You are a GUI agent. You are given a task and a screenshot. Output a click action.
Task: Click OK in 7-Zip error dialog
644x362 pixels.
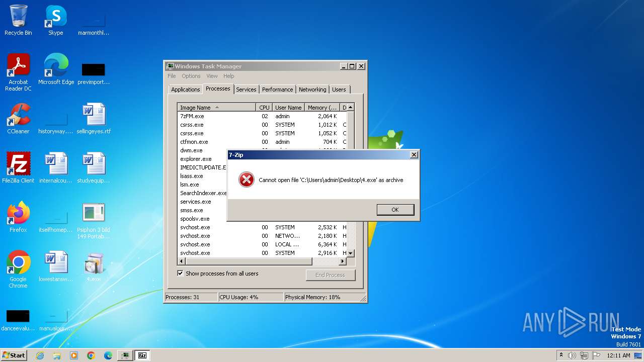point(395,210)
